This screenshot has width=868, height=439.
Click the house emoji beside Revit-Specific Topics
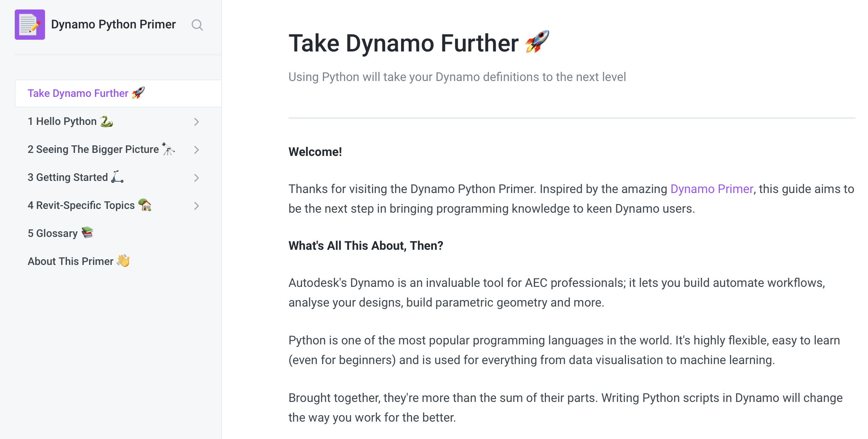[145, 205]
